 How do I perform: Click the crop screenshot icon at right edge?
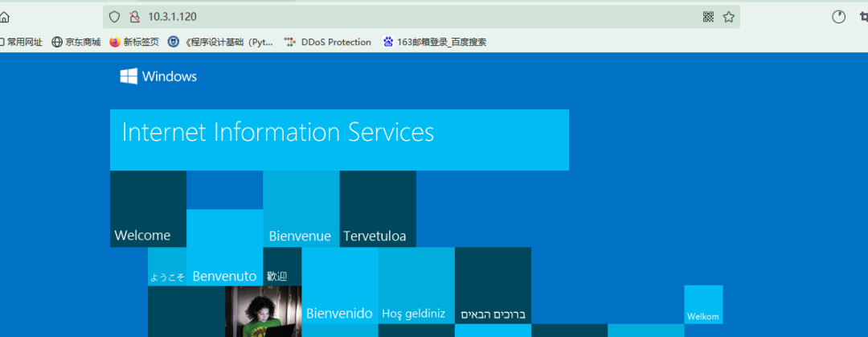[864, 17]
